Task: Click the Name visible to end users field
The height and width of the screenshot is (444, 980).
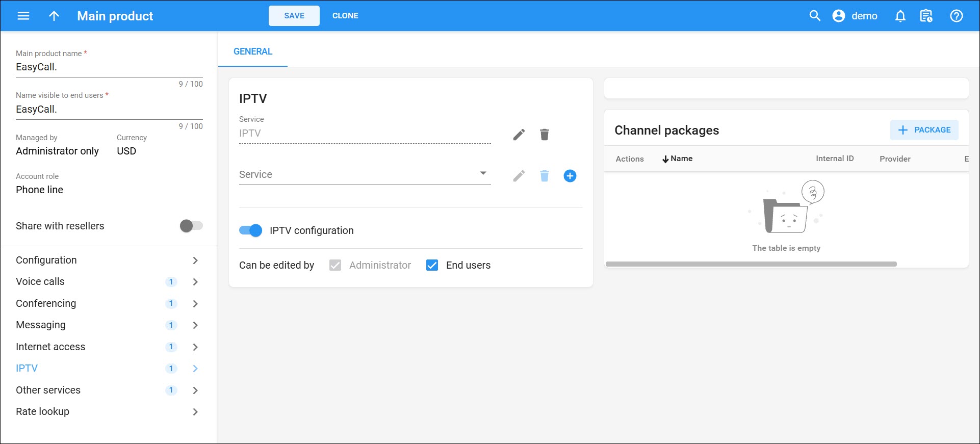Action: (109, 109)
